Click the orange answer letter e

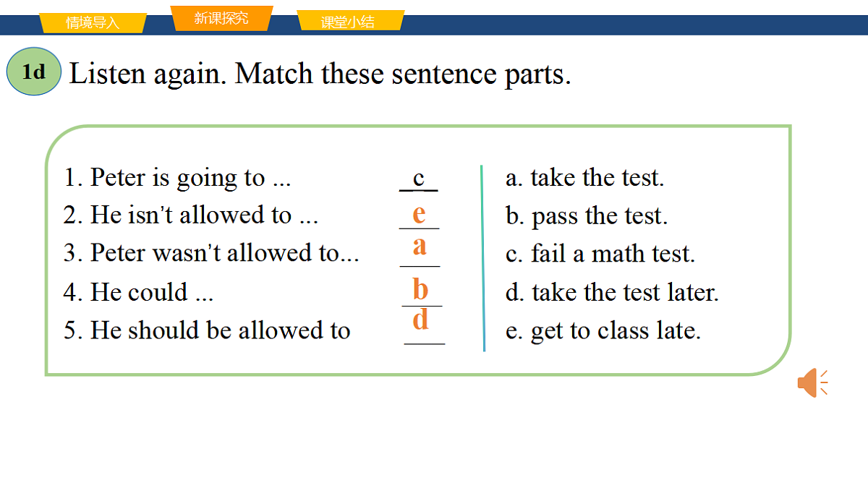coord(419,214)
